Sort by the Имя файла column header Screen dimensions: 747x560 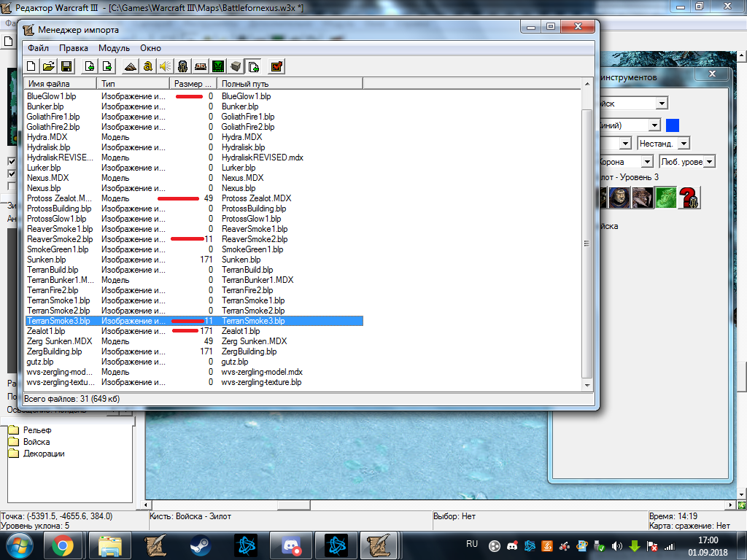[x=61, y=84]
